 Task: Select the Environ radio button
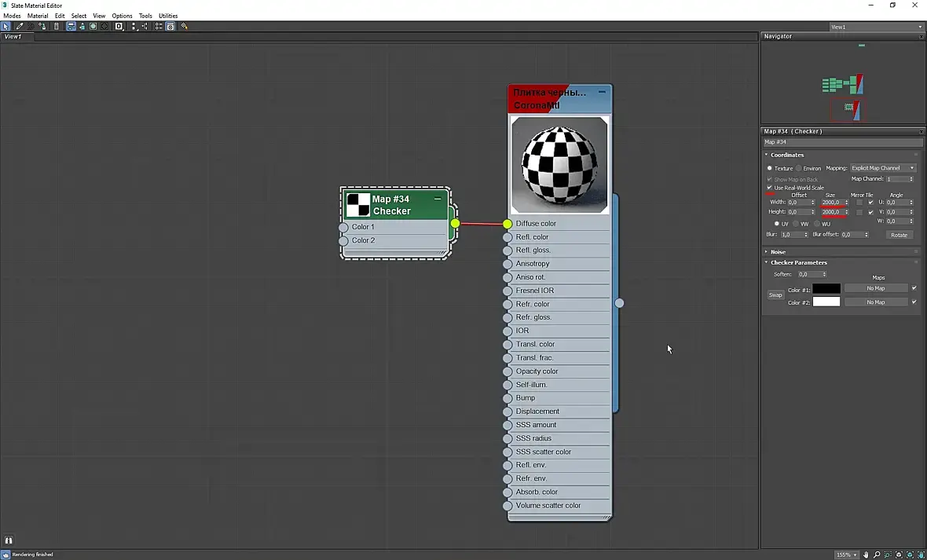click(799, 168)
